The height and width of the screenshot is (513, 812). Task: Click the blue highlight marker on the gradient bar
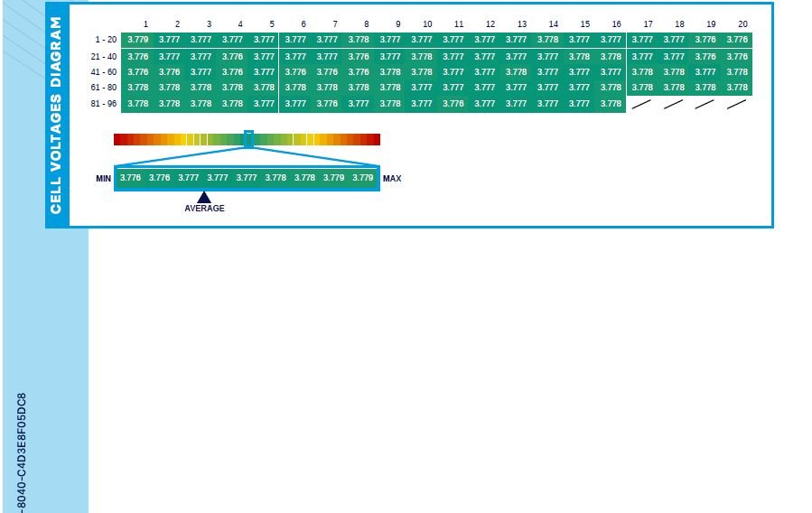[x=248, y=139]
